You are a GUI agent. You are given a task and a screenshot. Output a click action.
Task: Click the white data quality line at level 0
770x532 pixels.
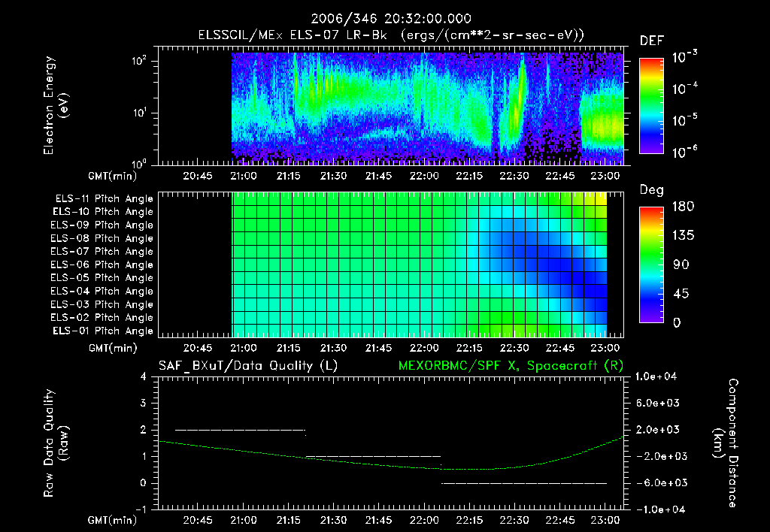click(524, 483)
